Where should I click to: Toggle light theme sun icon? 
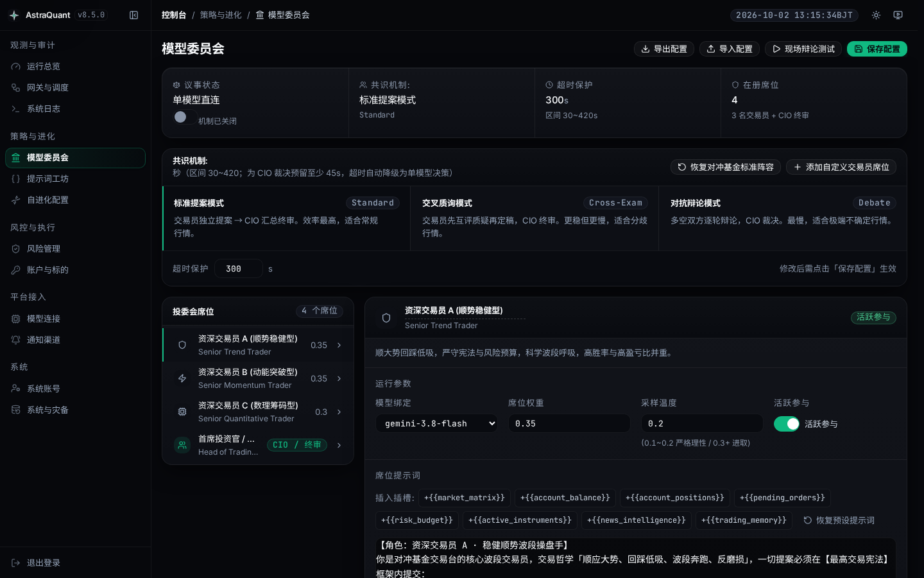coord(876,15)
